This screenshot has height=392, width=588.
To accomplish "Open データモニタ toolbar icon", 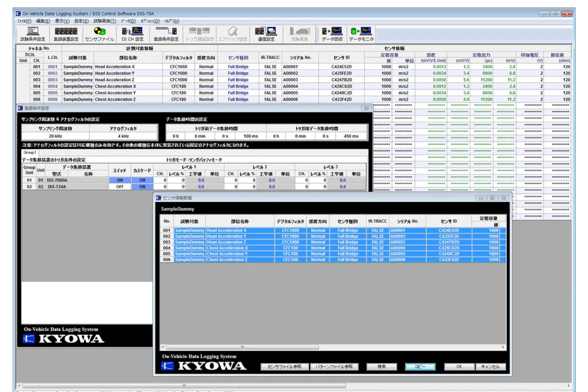I will pos(361,34).
